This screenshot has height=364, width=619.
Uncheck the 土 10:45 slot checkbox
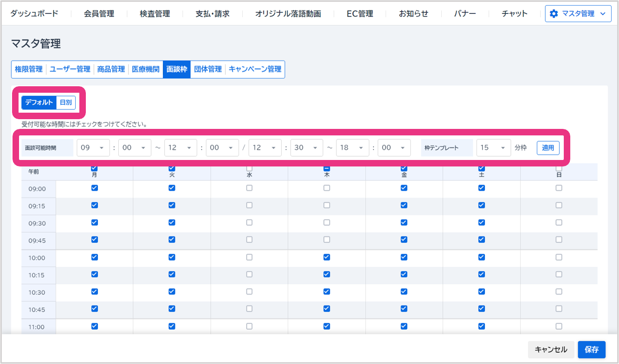click(481, 309)
